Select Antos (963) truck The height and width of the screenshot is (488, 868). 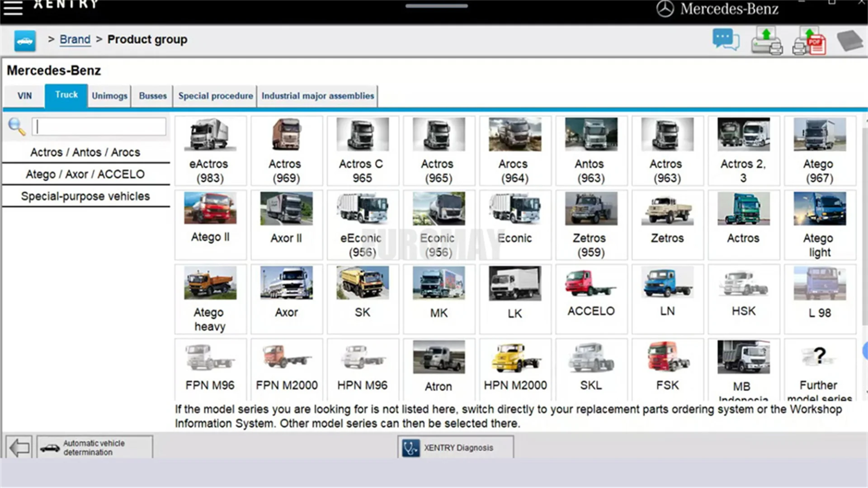tap(591, 151)
